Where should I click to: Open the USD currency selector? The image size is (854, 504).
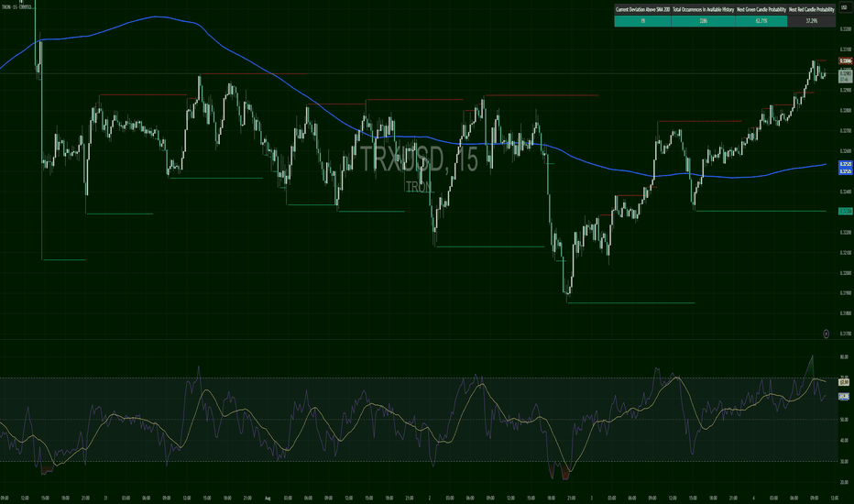tap(844, 7)
